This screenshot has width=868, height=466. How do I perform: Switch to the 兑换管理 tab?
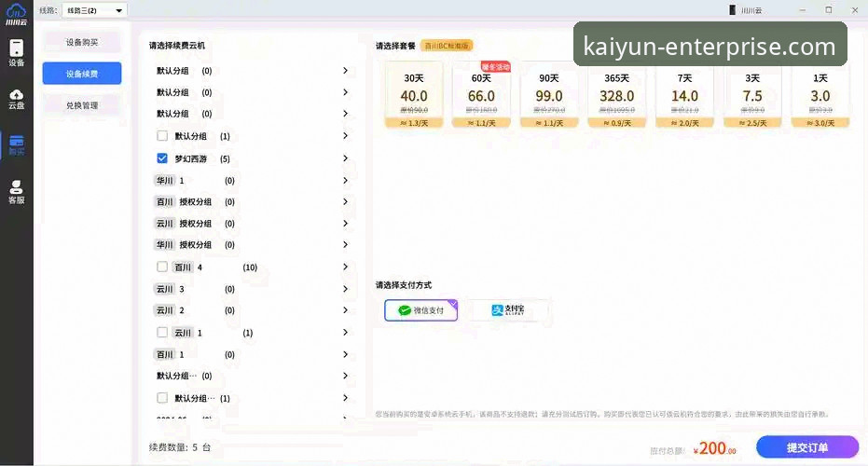click(x=82, y=105)
